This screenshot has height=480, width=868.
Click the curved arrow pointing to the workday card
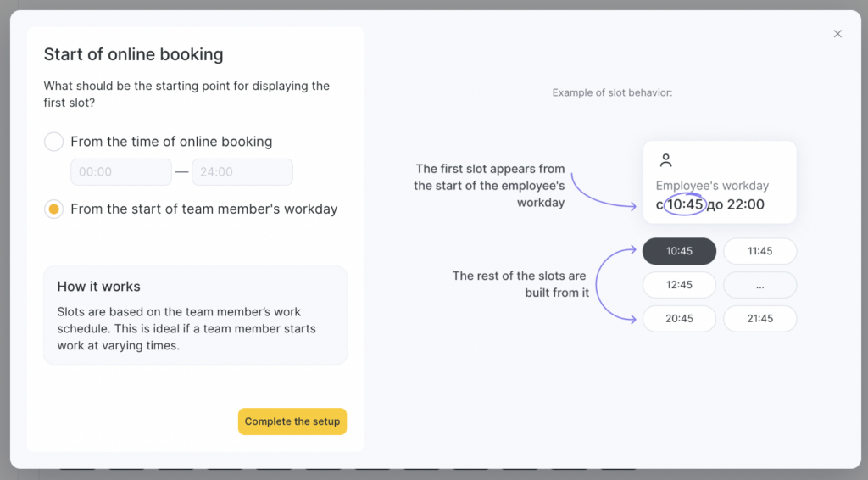point(600,192)
